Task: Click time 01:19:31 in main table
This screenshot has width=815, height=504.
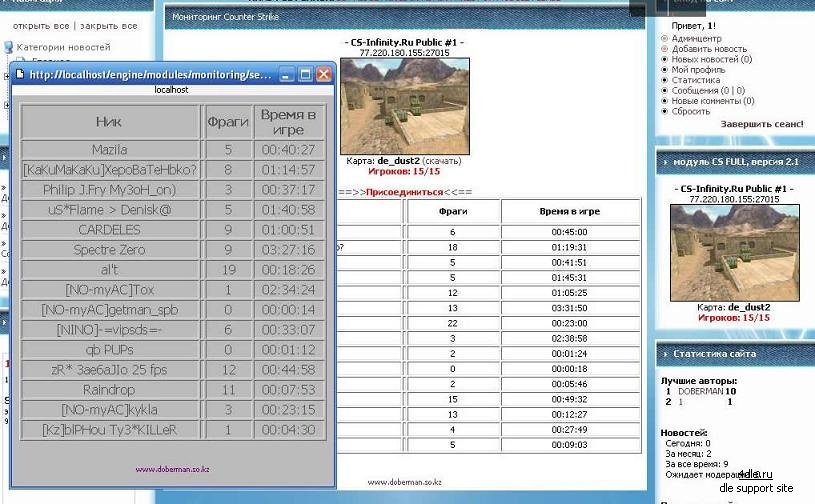Action: 570,247
